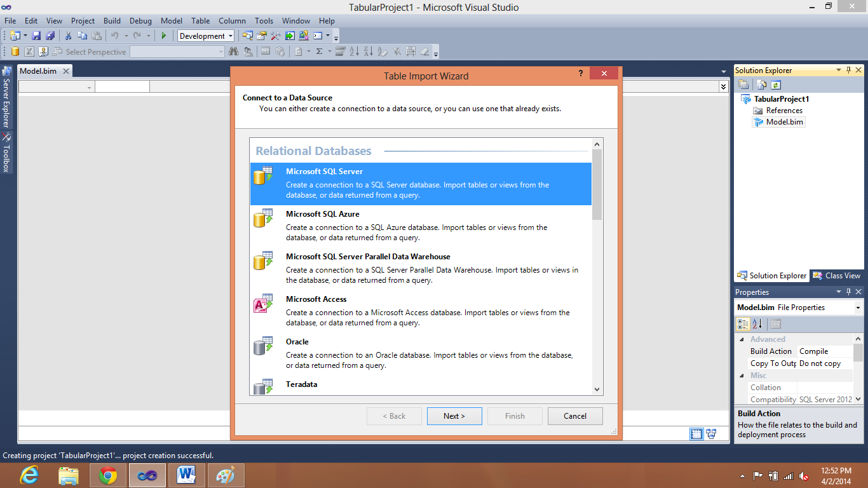Click the binoculars Find icon
This screenshot has height=488, width=868.
click(233, 52)
